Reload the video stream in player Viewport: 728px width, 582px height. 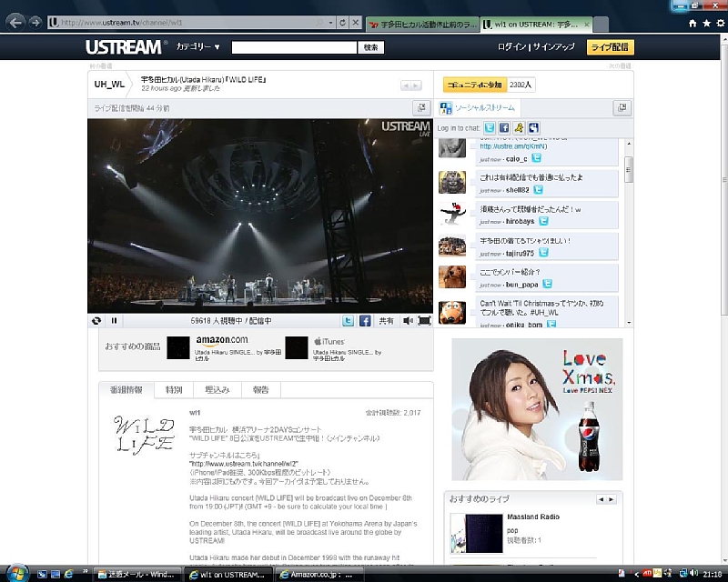pyautogui.click(x=96, y=321)
